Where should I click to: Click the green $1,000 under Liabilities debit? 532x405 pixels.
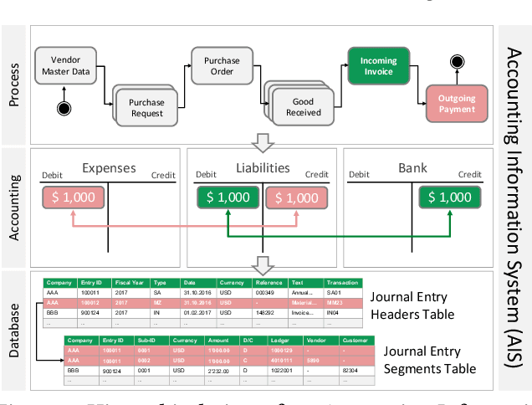point(227,197)
